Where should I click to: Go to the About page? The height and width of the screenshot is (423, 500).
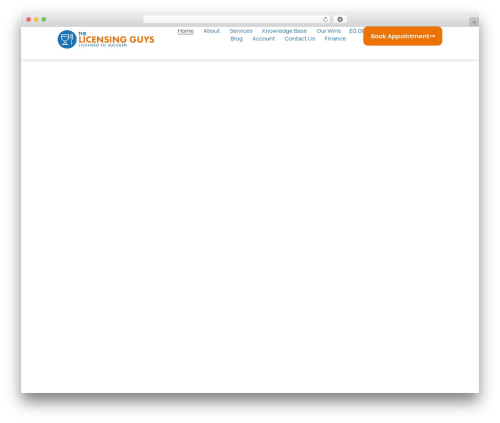(211, 31)
